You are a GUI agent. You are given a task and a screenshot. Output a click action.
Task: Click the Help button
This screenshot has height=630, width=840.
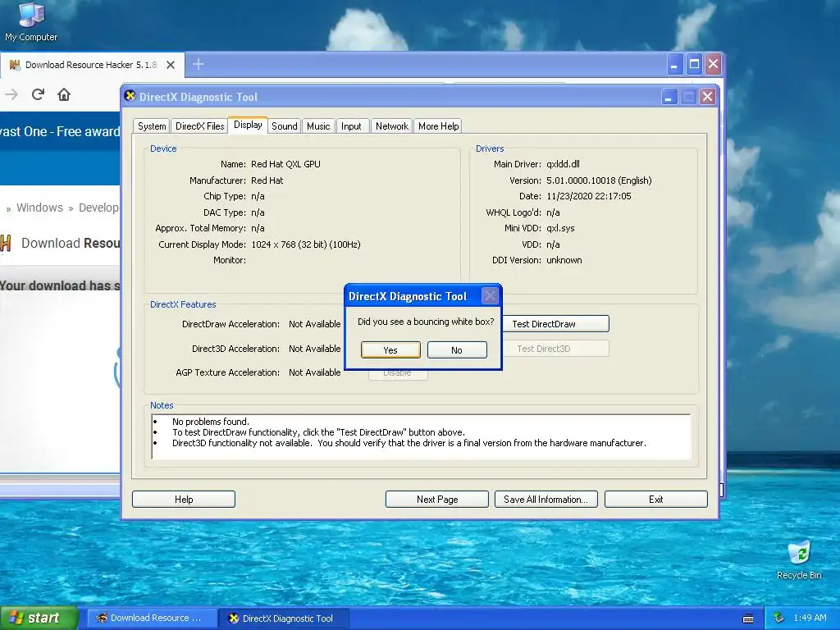[x=184, y=500]
